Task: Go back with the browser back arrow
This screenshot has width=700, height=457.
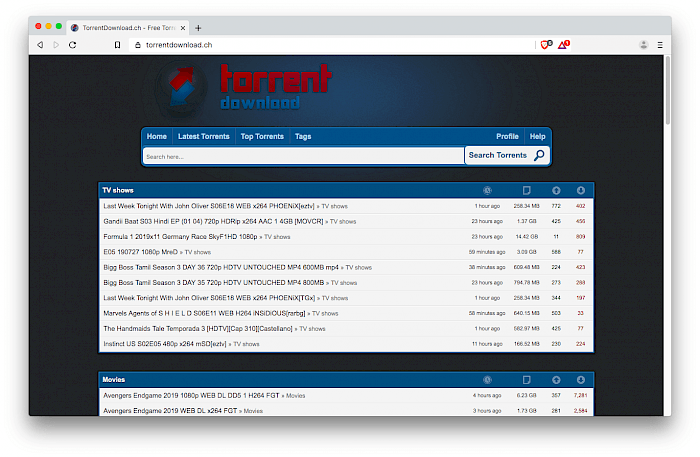Action: [40, 45]
